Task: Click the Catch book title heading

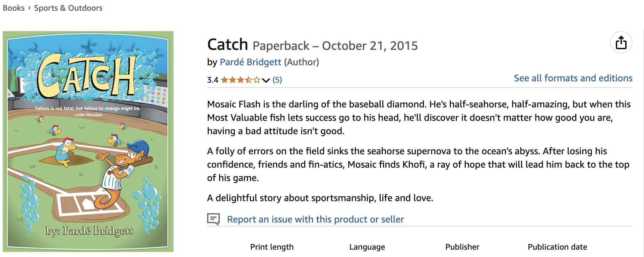Action: (x=228, y=45)
